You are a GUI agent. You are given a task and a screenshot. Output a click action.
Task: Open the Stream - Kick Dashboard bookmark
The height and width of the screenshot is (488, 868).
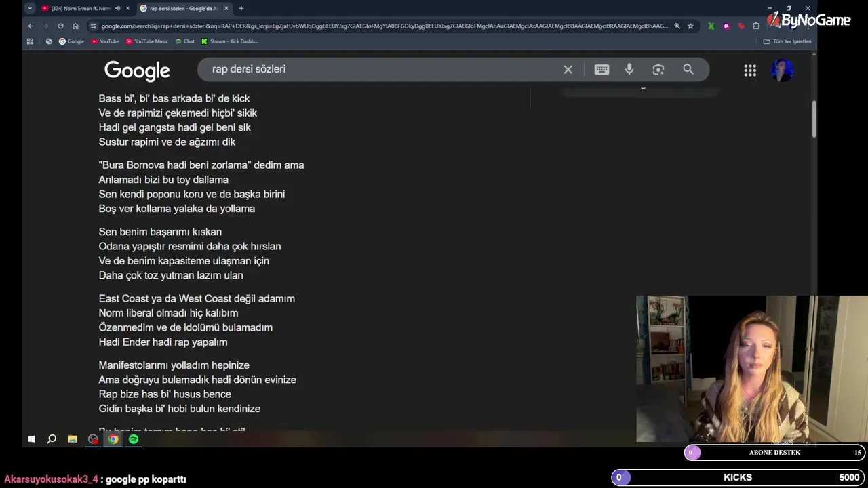click(x=229, y=41)
